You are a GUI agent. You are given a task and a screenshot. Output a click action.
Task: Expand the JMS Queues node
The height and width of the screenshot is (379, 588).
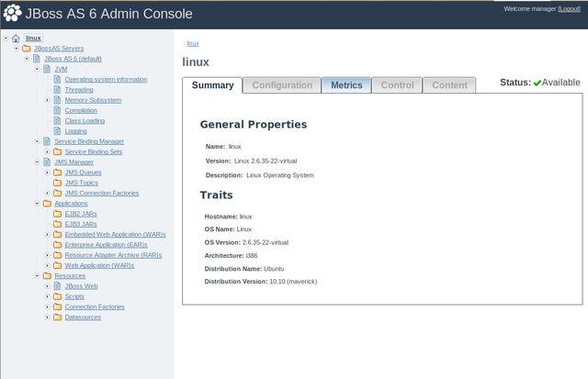tap(47, 173)
